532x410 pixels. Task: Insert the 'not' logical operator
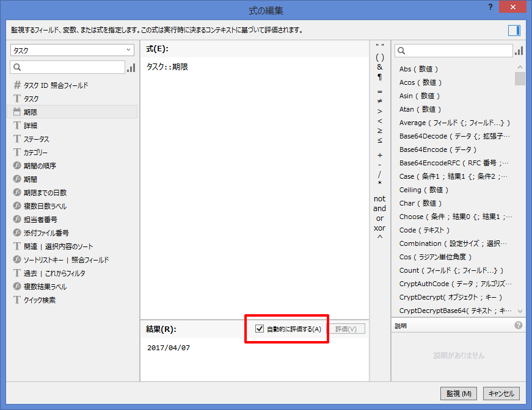pos(380,198)
